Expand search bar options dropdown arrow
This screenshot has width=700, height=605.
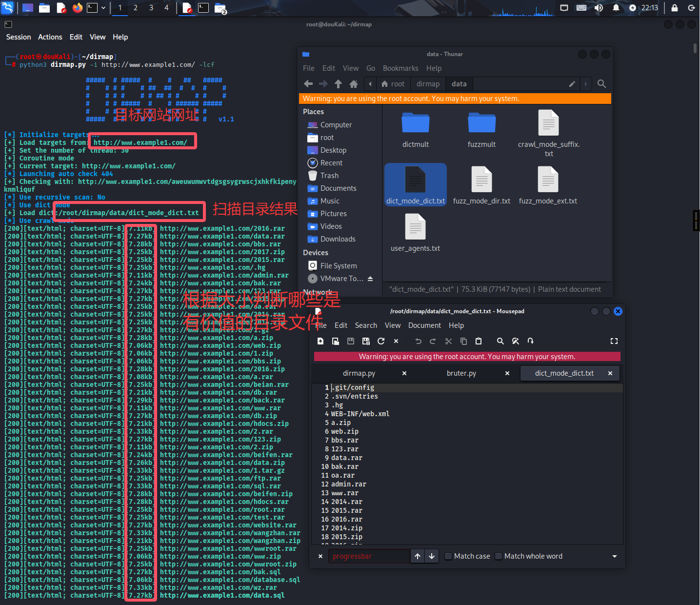pyautogui.click(x=615, y=556)
